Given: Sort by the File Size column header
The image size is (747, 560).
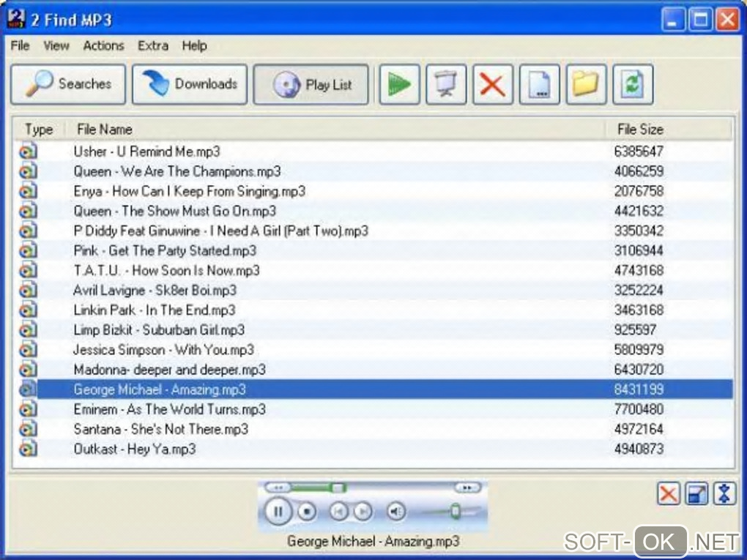Looking at the screenshot, I should (x=669, y=129).
